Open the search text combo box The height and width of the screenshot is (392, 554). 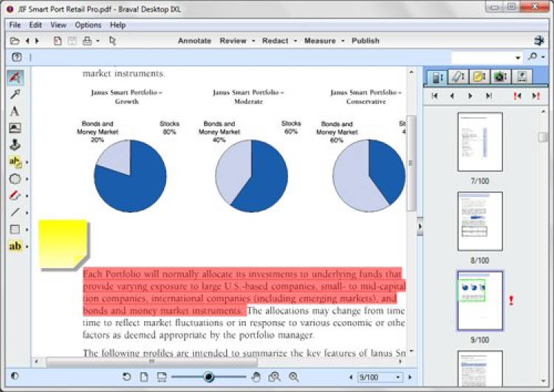(487, 57)
